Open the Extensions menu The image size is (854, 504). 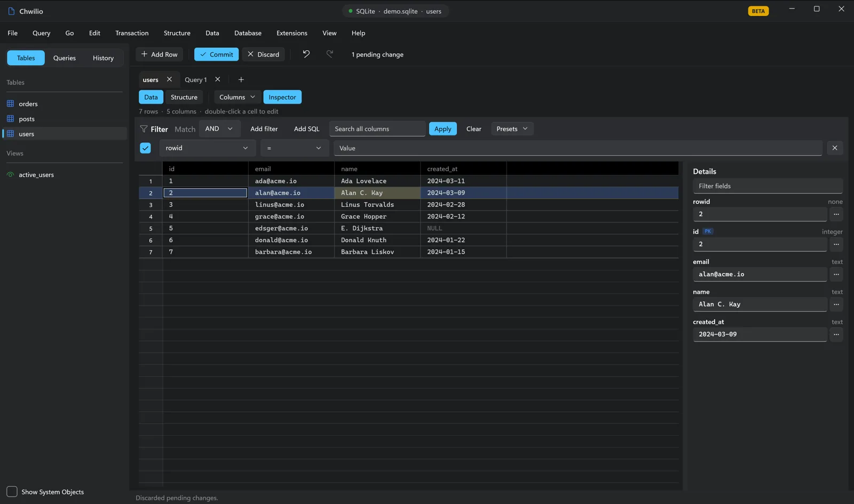(x=292, y=33)
